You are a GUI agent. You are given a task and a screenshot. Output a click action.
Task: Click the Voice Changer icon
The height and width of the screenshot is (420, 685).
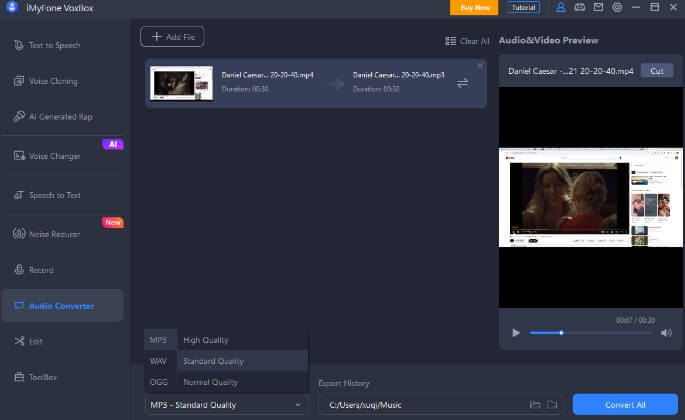coord(19,156)
